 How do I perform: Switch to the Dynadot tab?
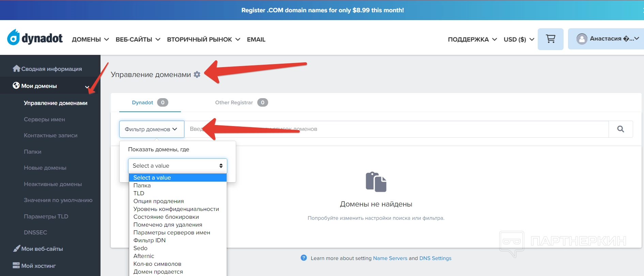pyautogui.click(x=150, y=103)
